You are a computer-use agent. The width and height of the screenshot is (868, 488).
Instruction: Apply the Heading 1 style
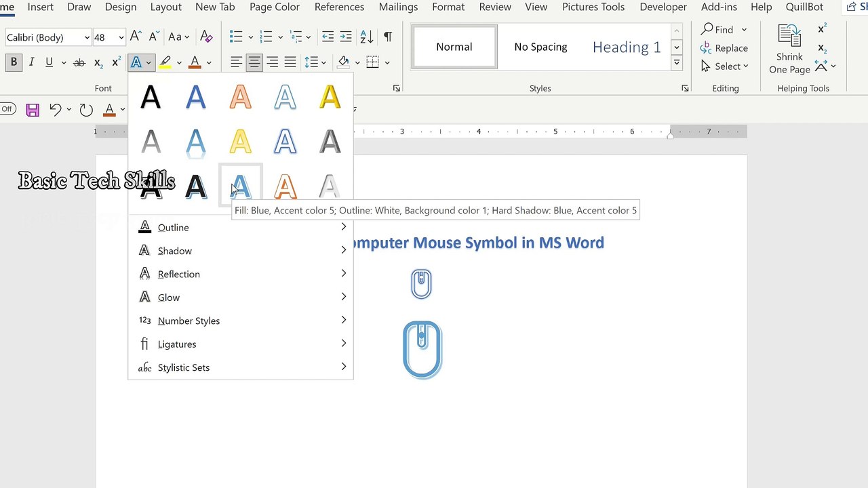coord(626,47)
